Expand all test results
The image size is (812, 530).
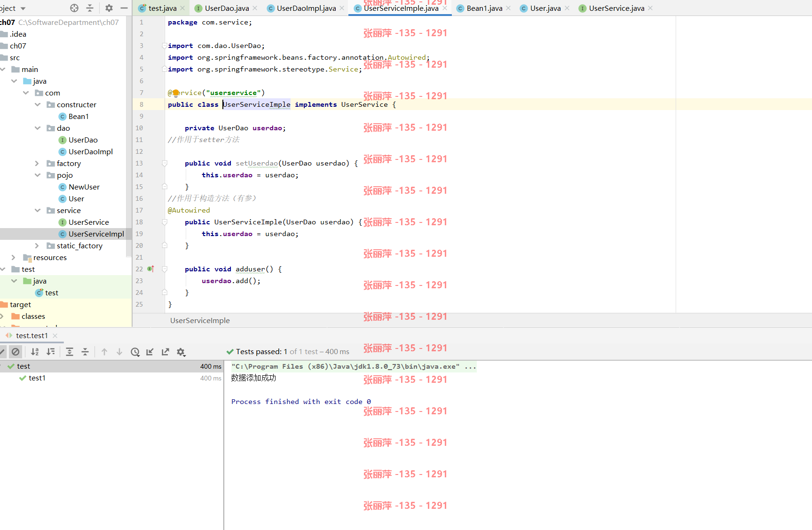click(x=70, y=352)
